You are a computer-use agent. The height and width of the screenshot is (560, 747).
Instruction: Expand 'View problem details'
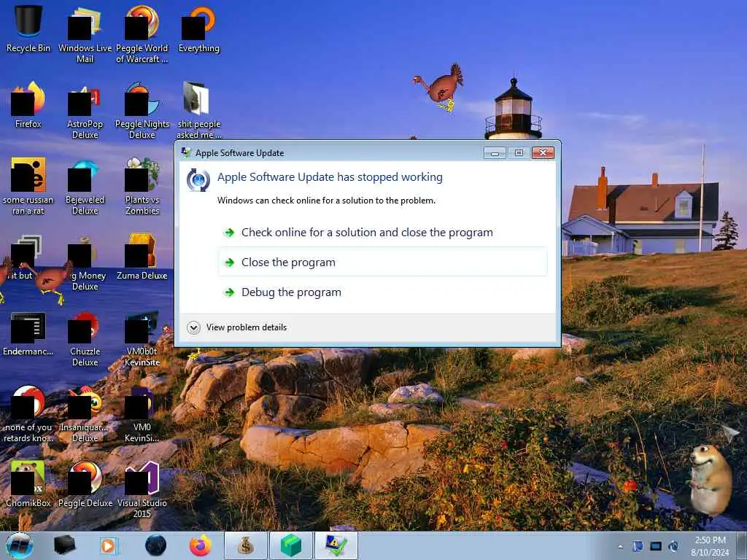click(237, 327)
